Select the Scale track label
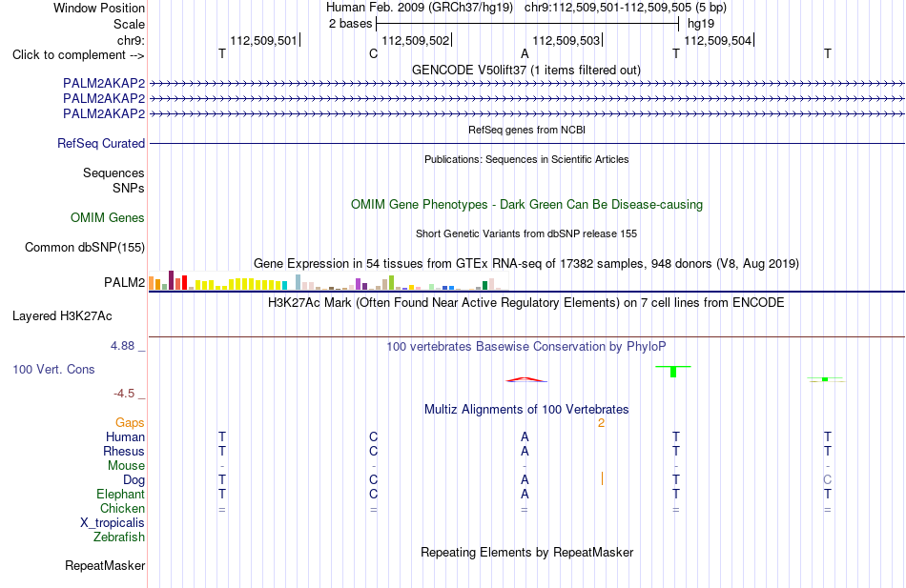The width and height of the screenshot is (906, 588). coord(129,24)
